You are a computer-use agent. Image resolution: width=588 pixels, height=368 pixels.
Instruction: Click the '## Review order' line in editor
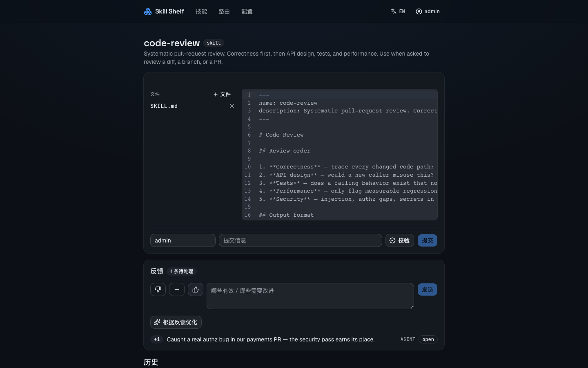click(x=285, y=150)
